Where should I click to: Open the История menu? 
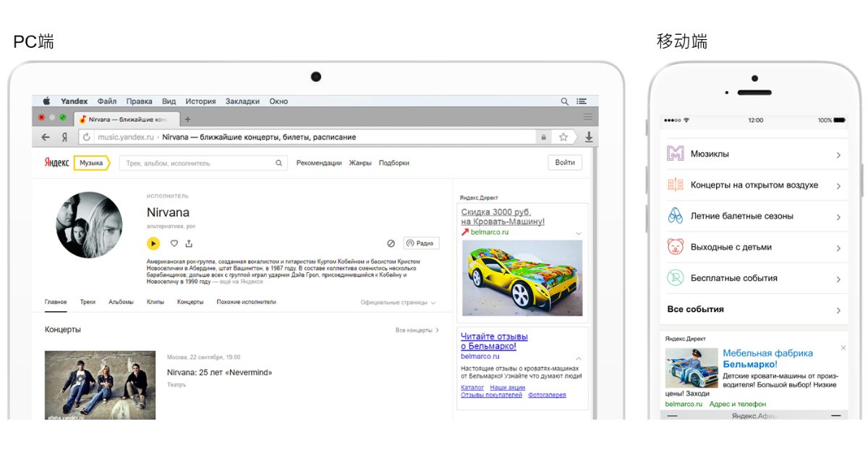(201, 101)
